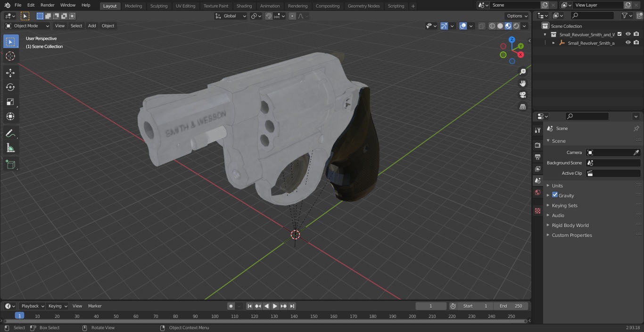Open the World properties tab
The width and height of the screenshot is (644, 332).
pyautogui.click(x=537, y=192)
